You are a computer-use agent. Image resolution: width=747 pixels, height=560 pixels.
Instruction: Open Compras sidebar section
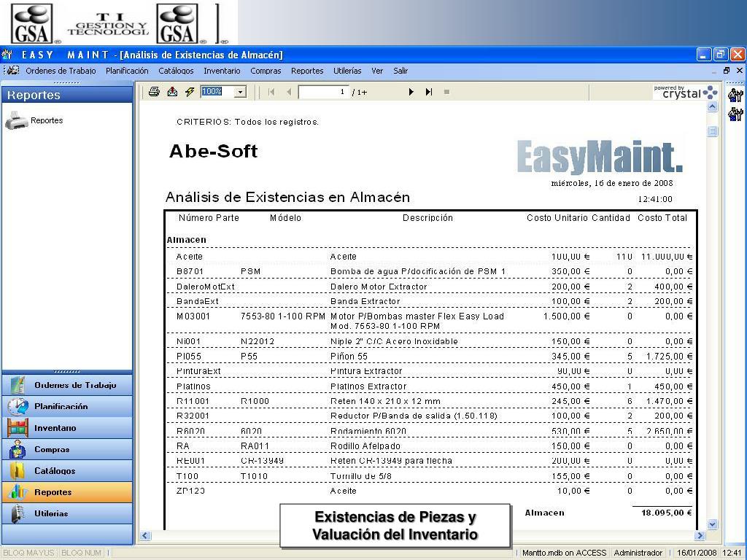pos(67,449)
